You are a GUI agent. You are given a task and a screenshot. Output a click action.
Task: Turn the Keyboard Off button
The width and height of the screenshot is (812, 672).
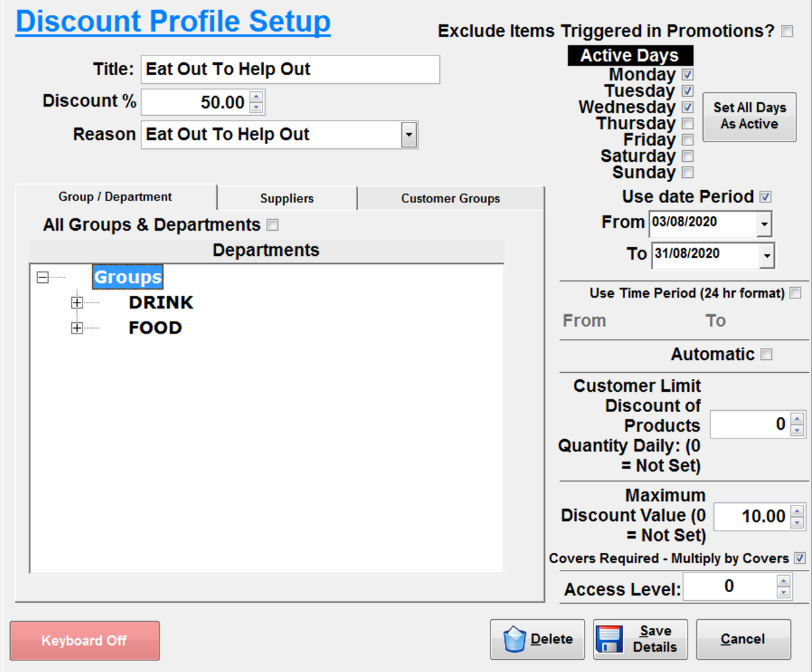pyautogui.click(x=85, y=640)
